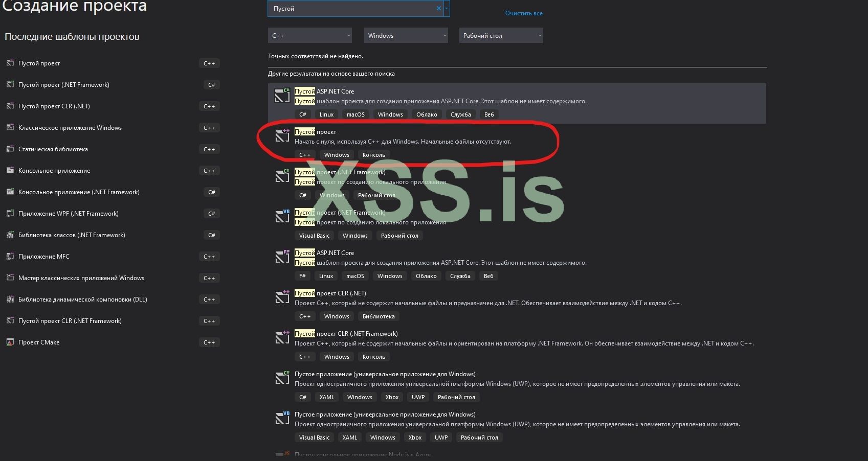Click the icon of recent template Пустой проект C++
Screen dimensions: 868x461
(10, 63)
